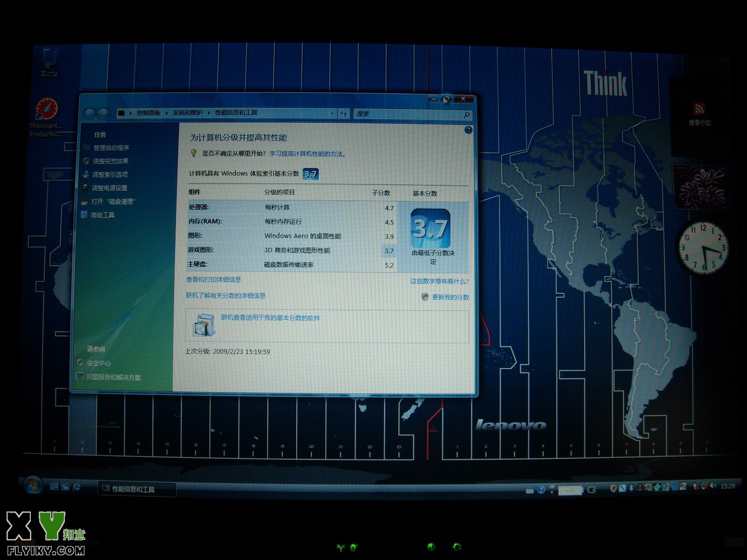Click the 组件 column header
This screenshot has height=560, width=747.
194,192
